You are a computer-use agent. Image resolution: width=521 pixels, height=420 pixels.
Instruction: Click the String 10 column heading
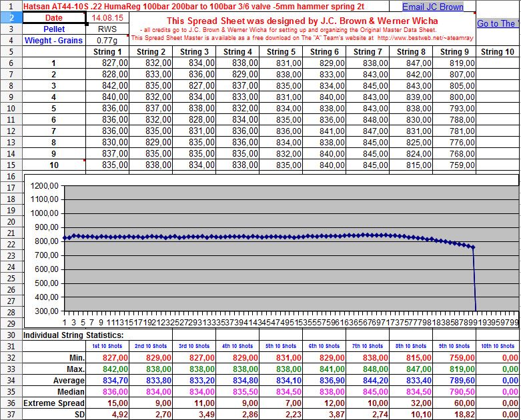tap(498, 52)
